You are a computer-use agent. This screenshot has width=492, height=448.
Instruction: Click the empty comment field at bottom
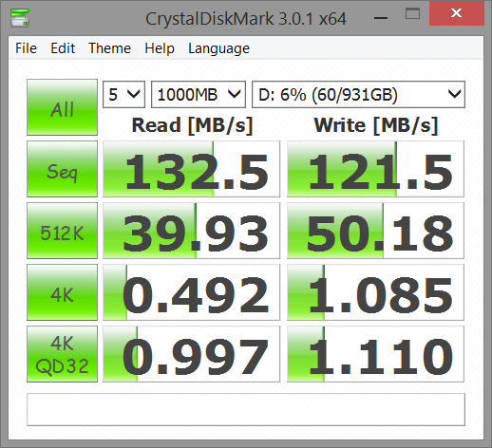pyautogui.click(x=246, y=409)
